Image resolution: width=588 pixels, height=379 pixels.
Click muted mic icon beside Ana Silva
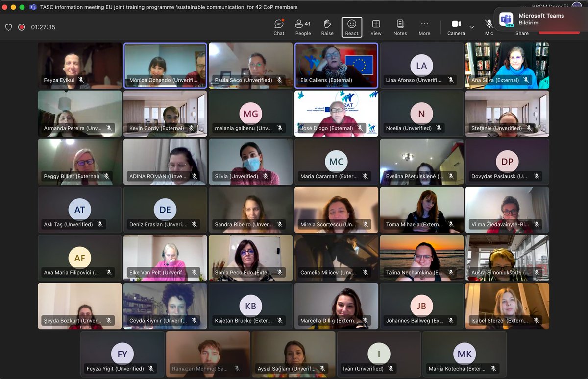point(526,80)
